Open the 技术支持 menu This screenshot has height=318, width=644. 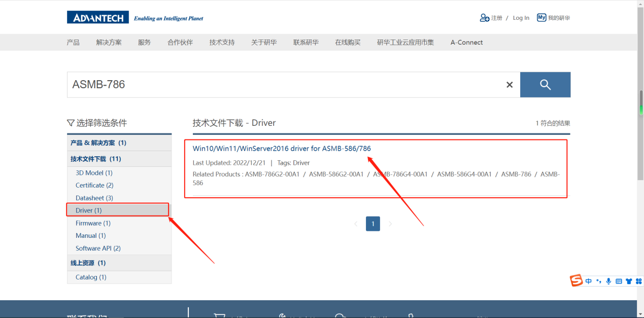(x=222, y=43)
